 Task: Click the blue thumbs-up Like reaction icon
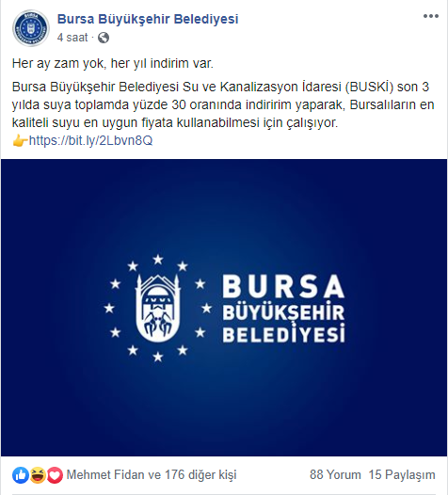click(21, 475)
